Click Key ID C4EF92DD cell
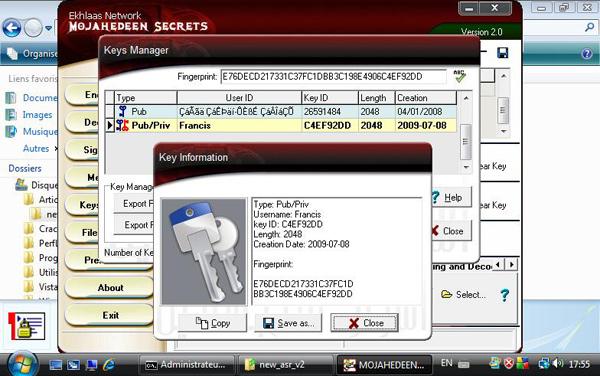This screenshot has height=376, width=600. coord(330,125)
